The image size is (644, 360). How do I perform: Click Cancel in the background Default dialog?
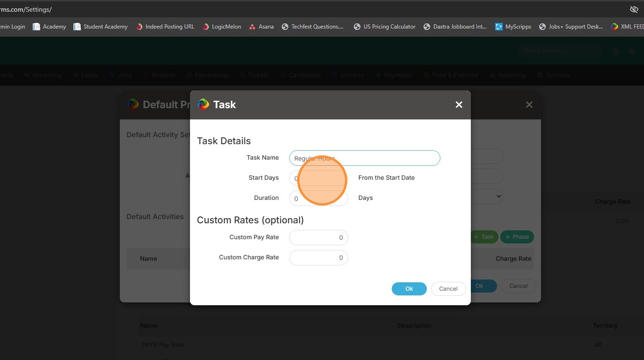(x=519, y=286)
